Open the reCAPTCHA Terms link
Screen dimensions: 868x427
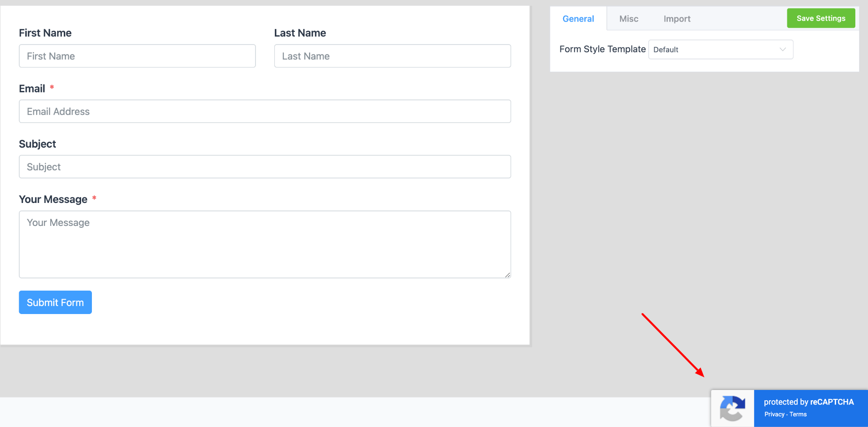[798, 414]
